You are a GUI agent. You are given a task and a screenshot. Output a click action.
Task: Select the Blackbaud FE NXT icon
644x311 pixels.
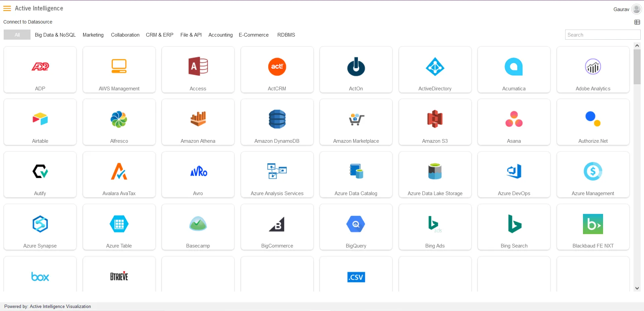tap(593, 224)
